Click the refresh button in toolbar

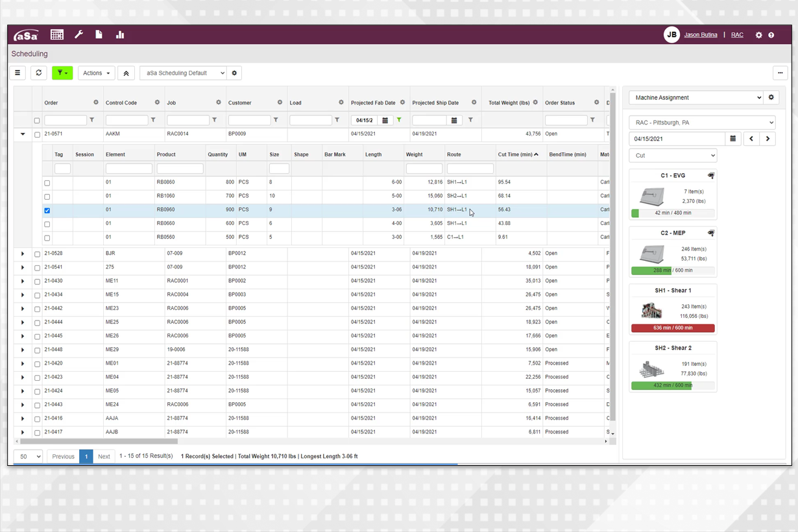pyautogui.click(x=39, y=73)
